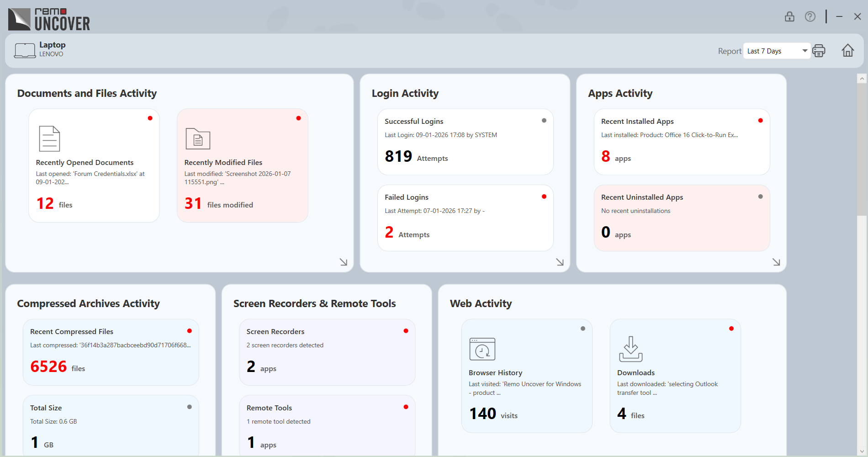This screenshot has width=868, height=457.
Task: Click '2 screen recorders detected' text
Action: [285, 345]
